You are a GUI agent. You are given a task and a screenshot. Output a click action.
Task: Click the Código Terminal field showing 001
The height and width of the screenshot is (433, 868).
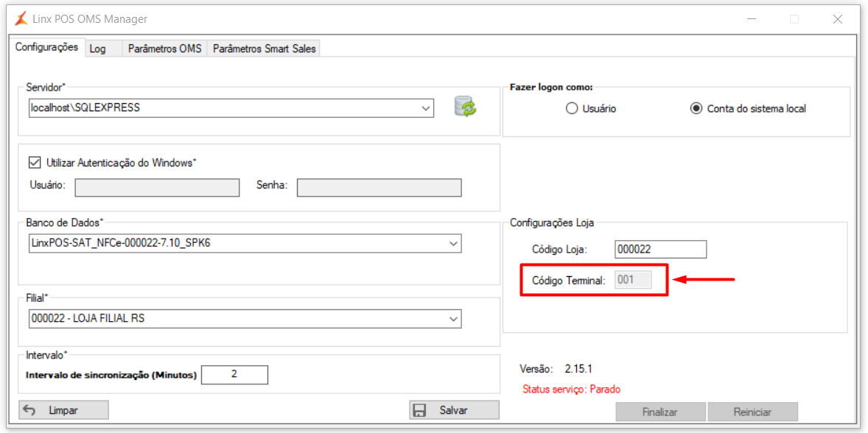point(633,280)
